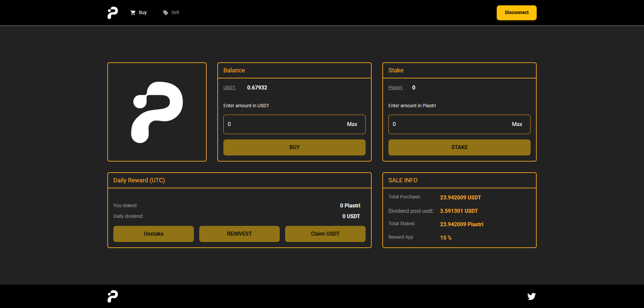Click the Piastri logo in the header
Viewport: 644px width, 308px height.
(112, 12)
